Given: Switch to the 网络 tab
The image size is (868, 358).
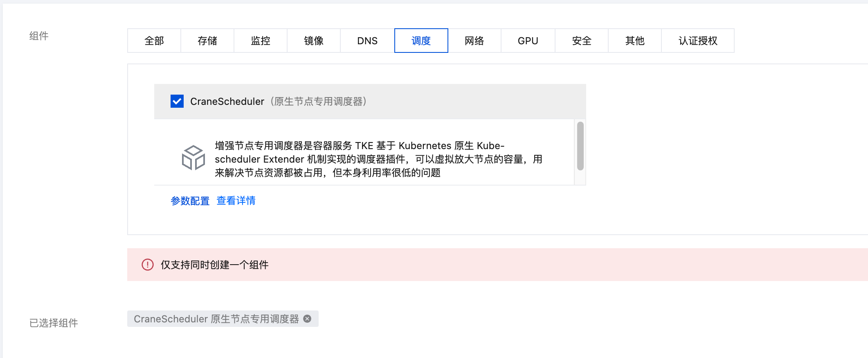Looking at the screenshot, I should (474, 41).
